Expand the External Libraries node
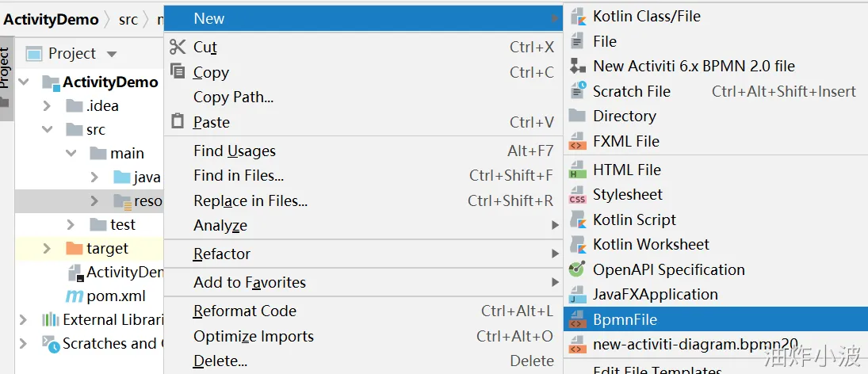 (x=24, y=319)
